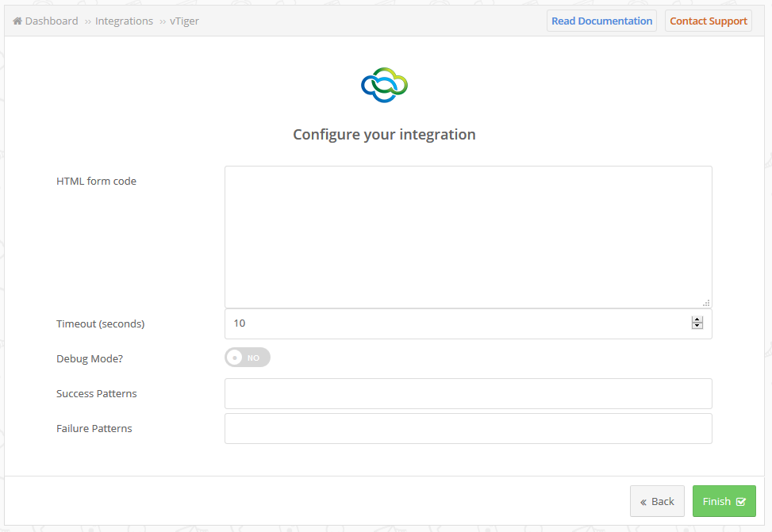
Task: Focus the HTML form code text area
Action: click(x=468, y=237)
